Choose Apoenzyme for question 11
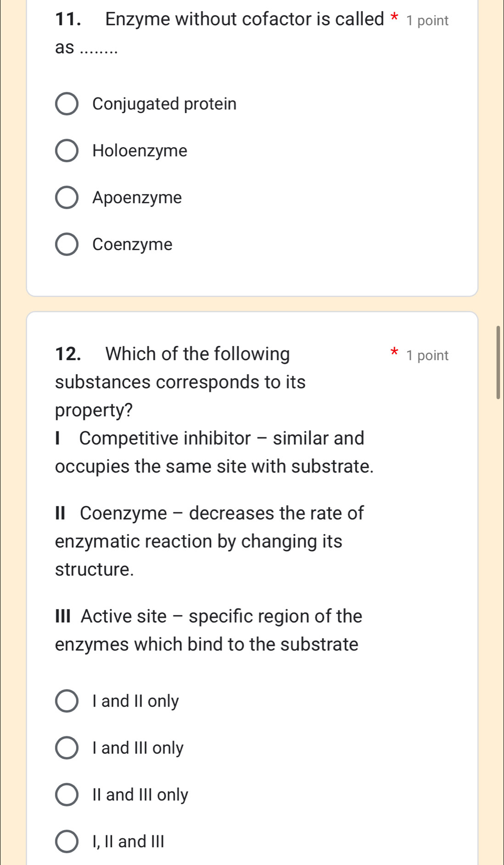 click(67, 198)
